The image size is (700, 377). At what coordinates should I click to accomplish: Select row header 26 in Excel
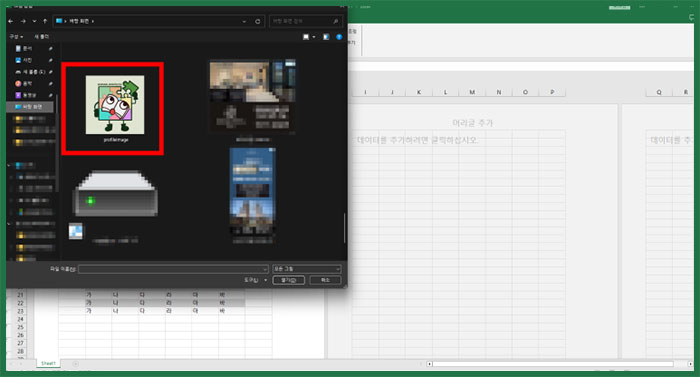point(20,335)
